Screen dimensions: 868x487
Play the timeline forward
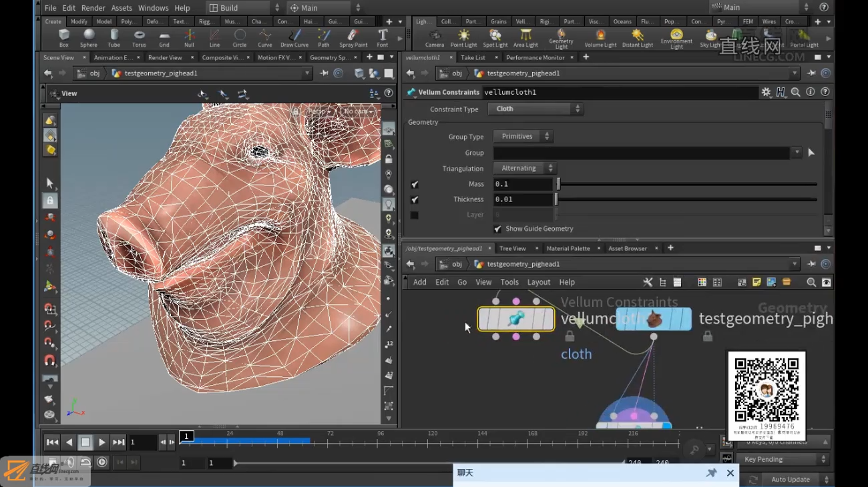tap(101, 442)
